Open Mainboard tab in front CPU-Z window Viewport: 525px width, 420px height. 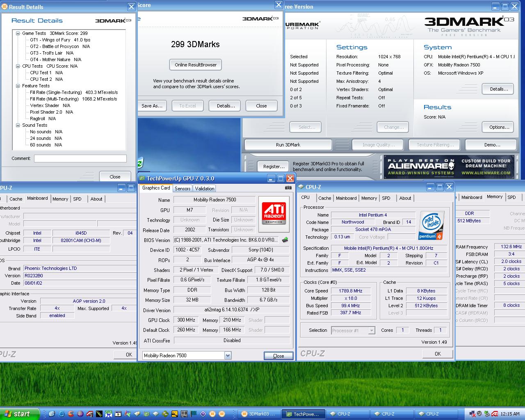[346, 198]
